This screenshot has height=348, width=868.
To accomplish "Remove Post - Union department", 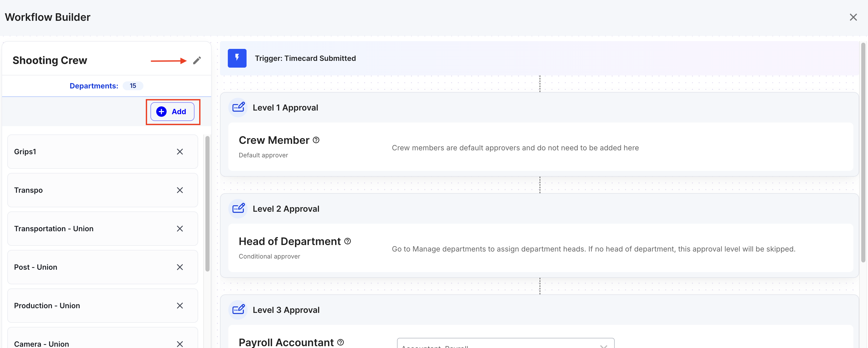I will (180, 267).
